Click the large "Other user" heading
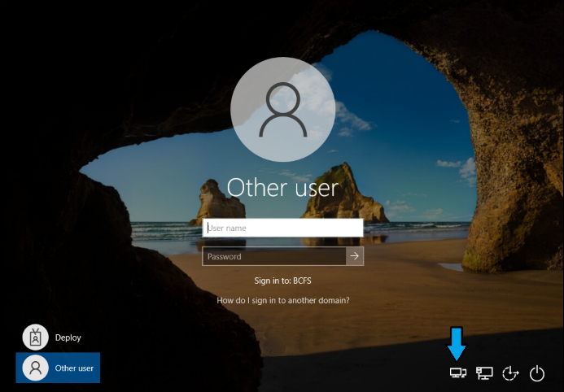The height and width of the screenshot is (392, 564). (x=282, y=188)
